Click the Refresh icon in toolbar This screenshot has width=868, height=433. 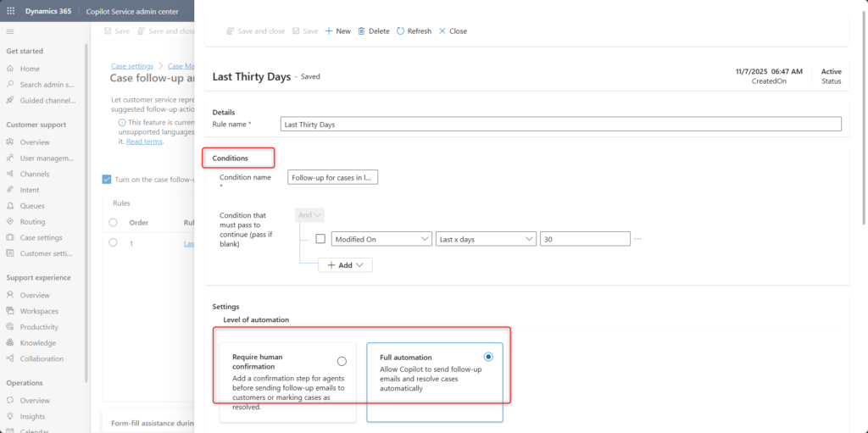click(400, 31)
